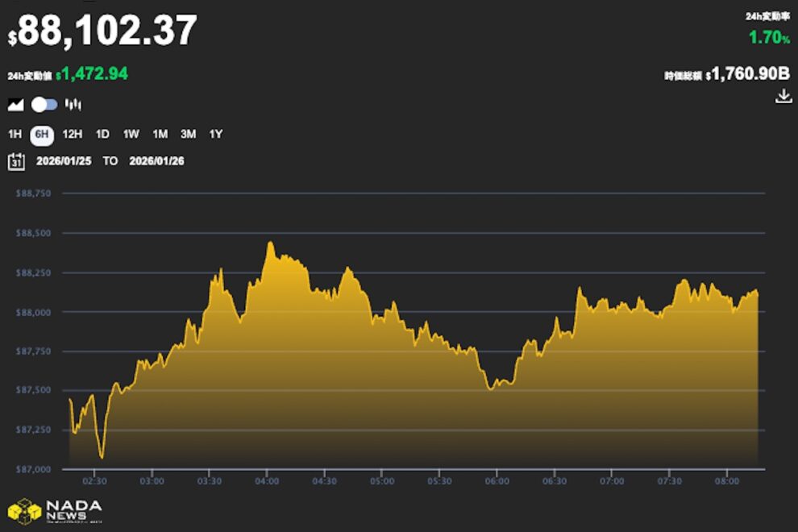Image resolution: width=798 pixels, height=532 pixels.
Task: Open the calendar date picker icon
Action: click(16, 160)
